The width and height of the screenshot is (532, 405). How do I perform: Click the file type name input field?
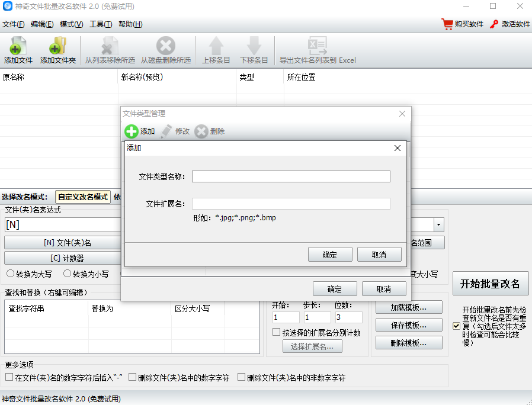[291, 176]
